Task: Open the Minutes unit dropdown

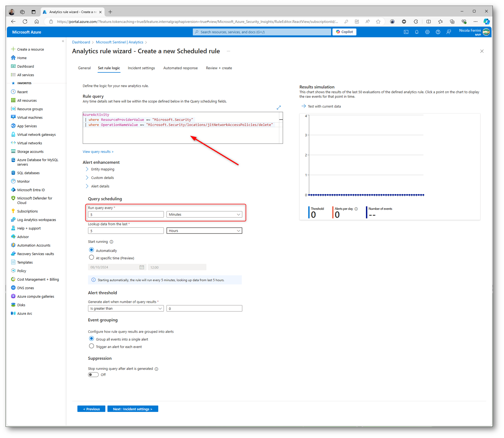Action: tap(204, 214)
